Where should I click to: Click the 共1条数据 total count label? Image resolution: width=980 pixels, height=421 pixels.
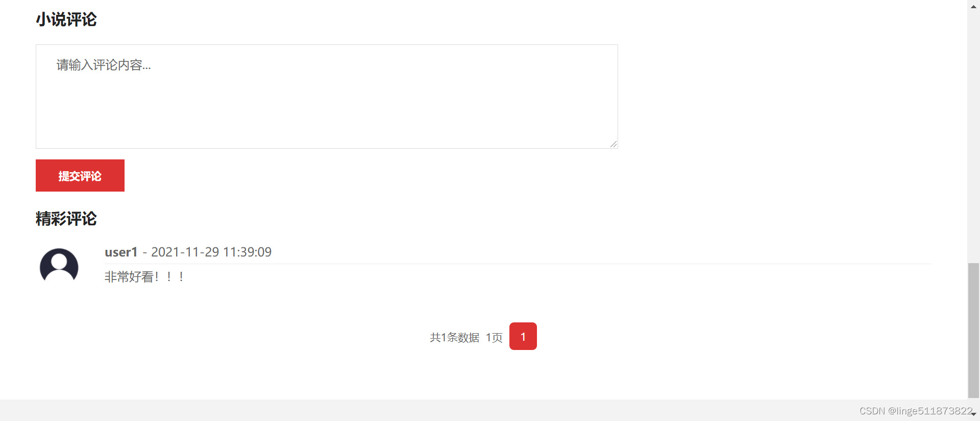coord(454,337)
